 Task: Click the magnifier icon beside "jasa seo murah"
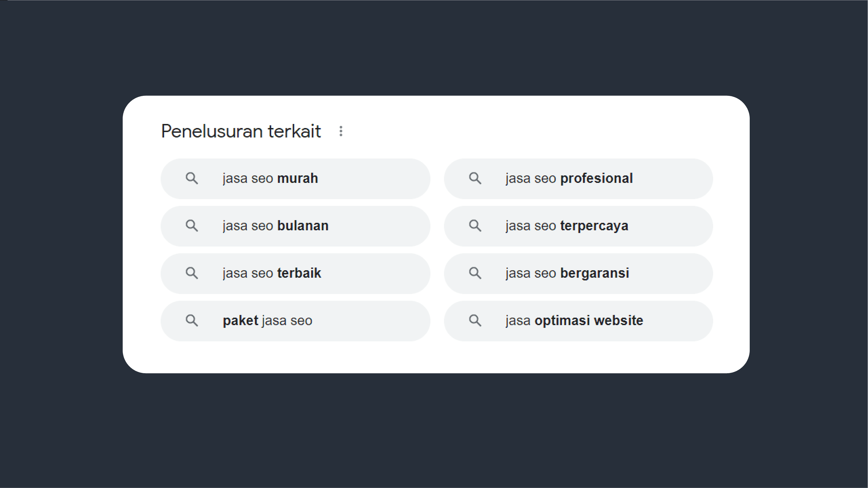point(192,178)
